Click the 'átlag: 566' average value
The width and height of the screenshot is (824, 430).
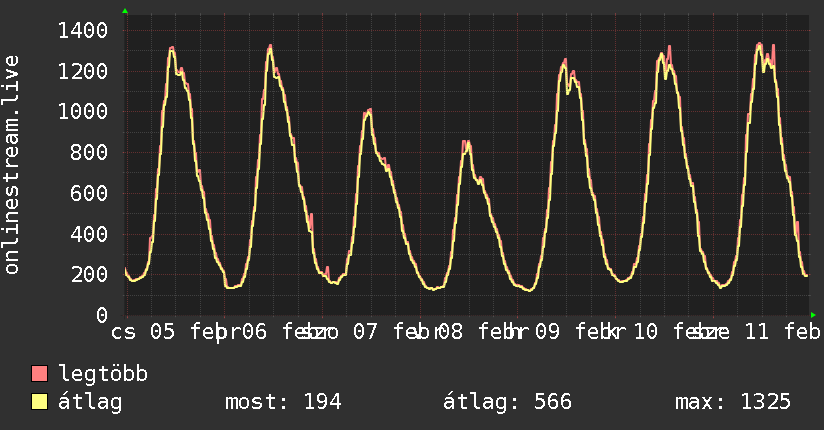(507, 402)
